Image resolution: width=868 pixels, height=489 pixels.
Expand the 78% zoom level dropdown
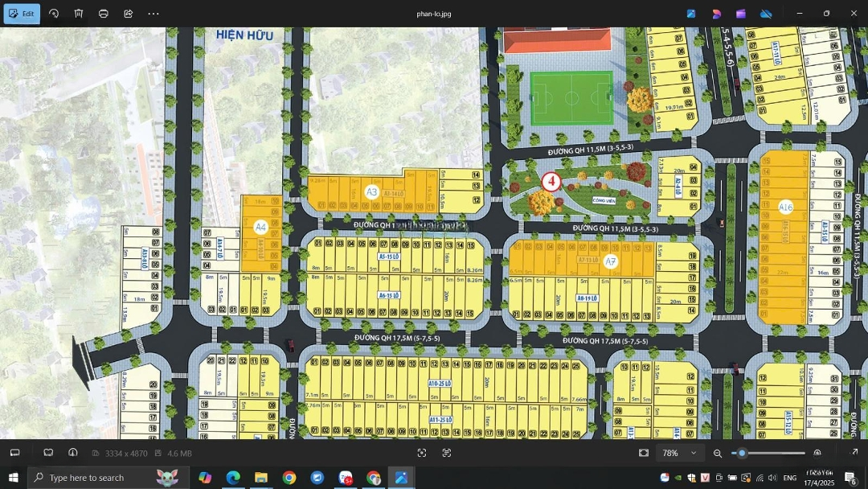(x=680, y=453)
